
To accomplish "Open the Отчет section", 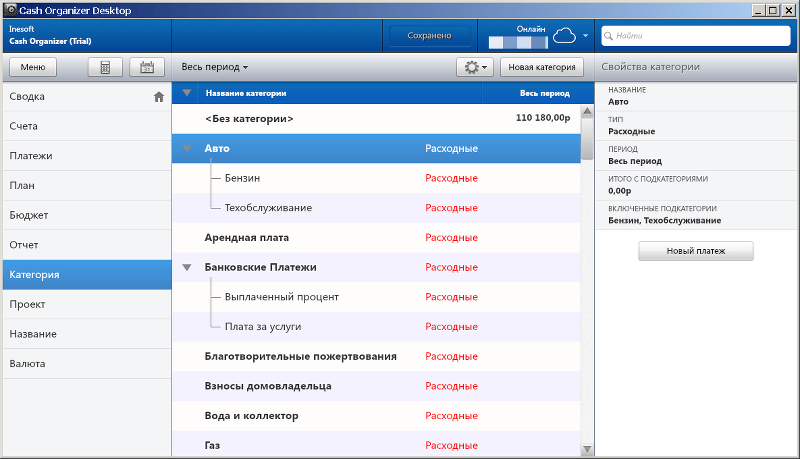I will (x=87, y=245).
